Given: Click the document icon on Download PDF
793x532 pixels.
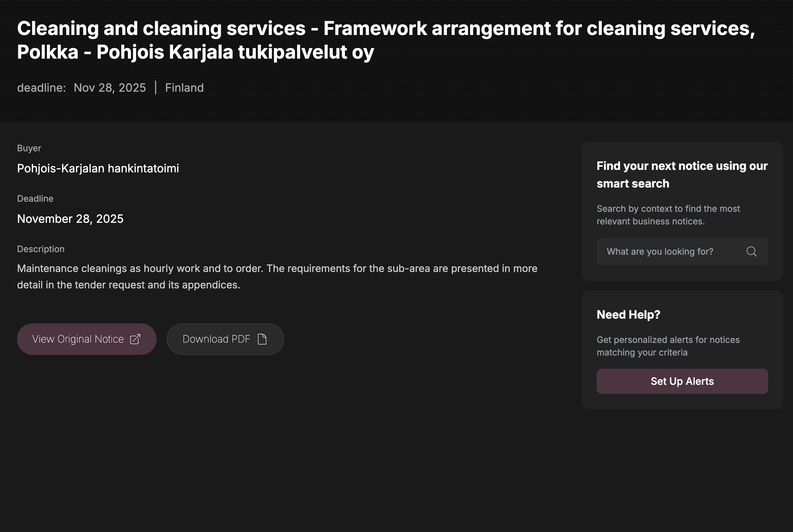Looking at the screenshot, I should point(262,339).
